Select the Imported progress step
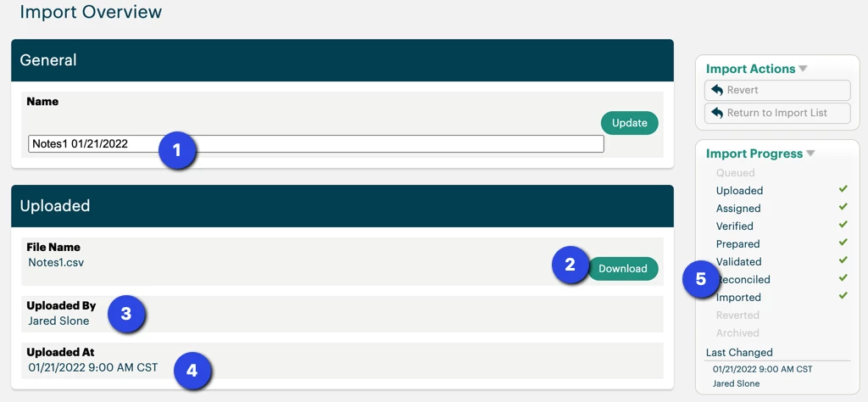 click(x=738, y=298)
